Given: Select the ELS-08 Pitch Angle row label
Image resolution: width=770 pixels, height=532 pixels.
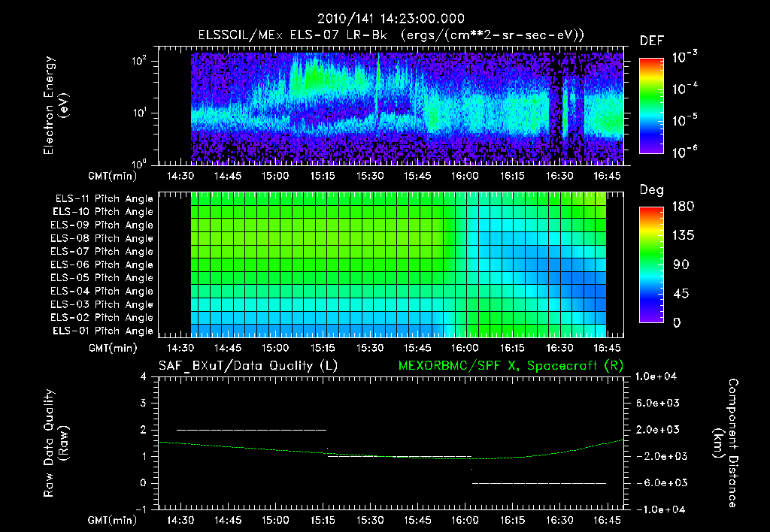Looking at the screenshot, I should click(102, 238).
